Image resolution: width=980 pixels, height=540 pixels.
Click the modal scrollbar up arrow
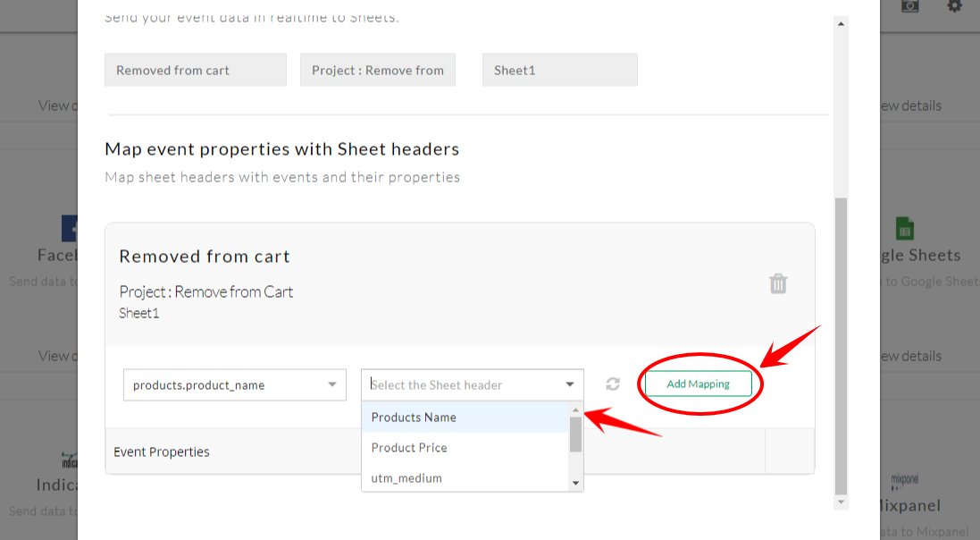tap(841, 24)
